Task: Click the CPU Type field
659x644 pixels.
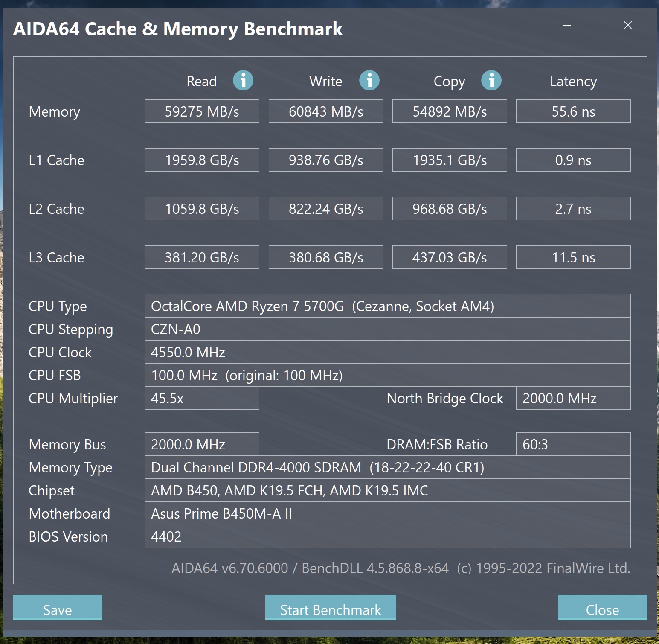Action: [387, 306]
